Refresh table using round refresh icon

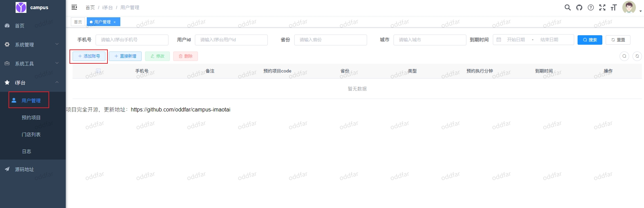coord(637,56)
